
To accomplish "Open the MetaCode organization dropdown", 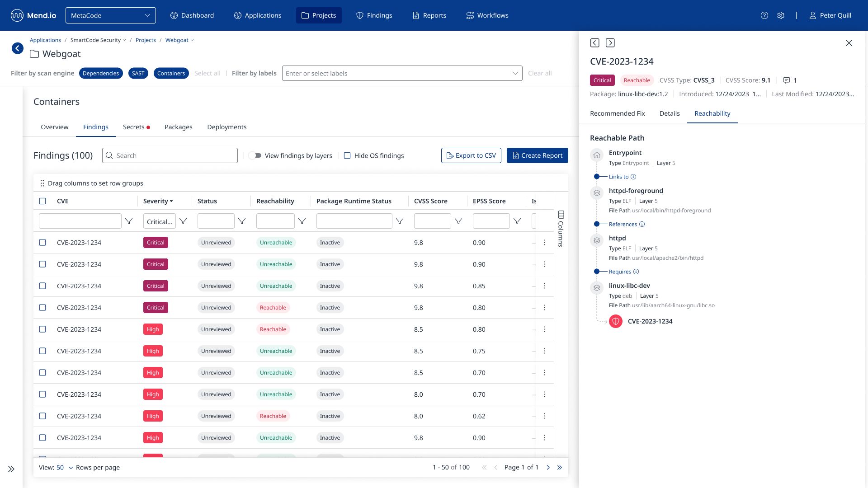I will point(111,15).
